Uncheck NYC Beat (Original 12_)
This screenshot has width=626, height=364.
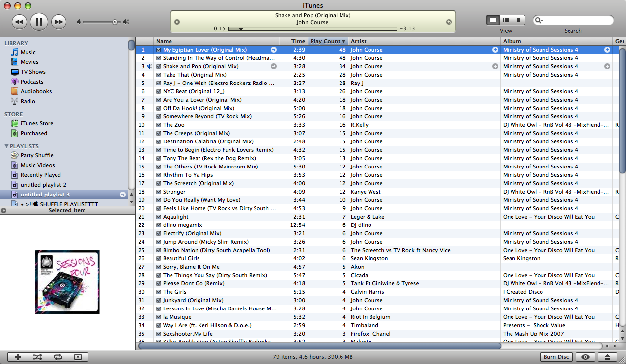click(159, 91)
